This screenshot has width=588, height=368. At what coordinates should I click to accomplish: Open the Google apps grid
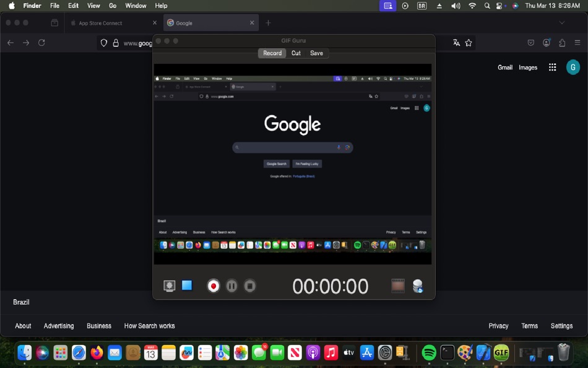point(552,67)
